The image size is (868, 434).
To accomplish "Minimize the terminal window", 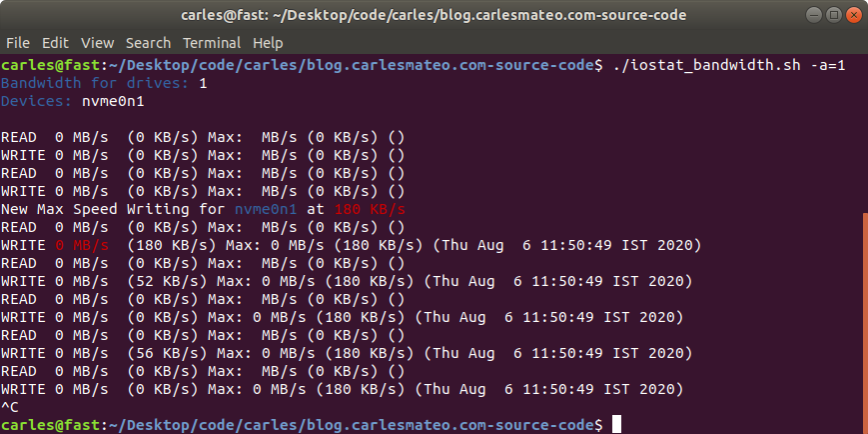I will point(813,15).
